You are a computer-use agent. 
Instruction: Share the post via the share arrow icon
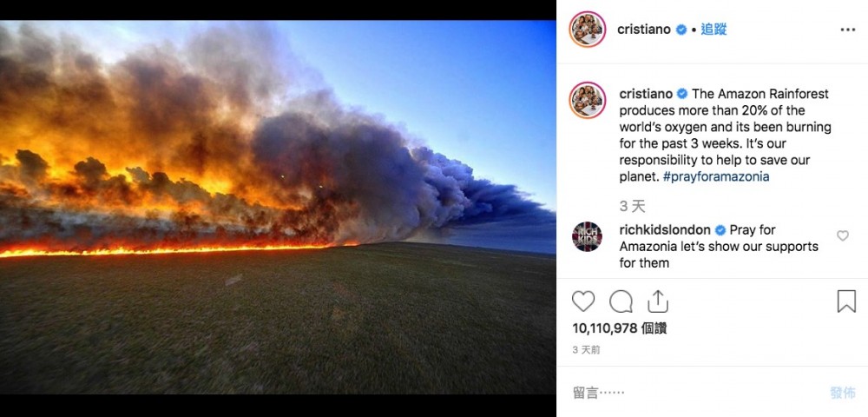658,301
